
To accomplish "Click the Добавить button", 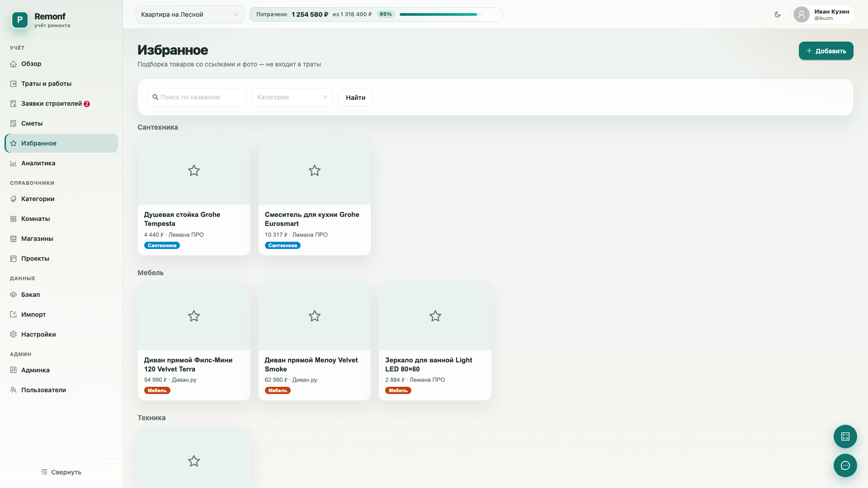I will click(x=826, y=51).
